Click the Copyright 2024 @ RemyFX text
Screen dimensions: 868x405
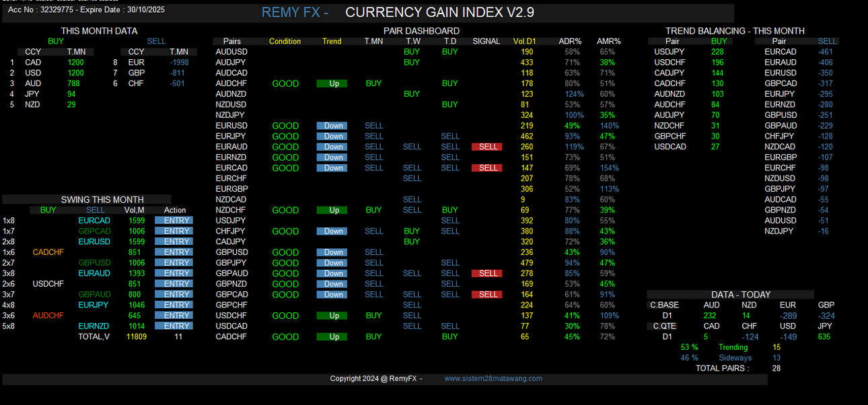point(373,379)
